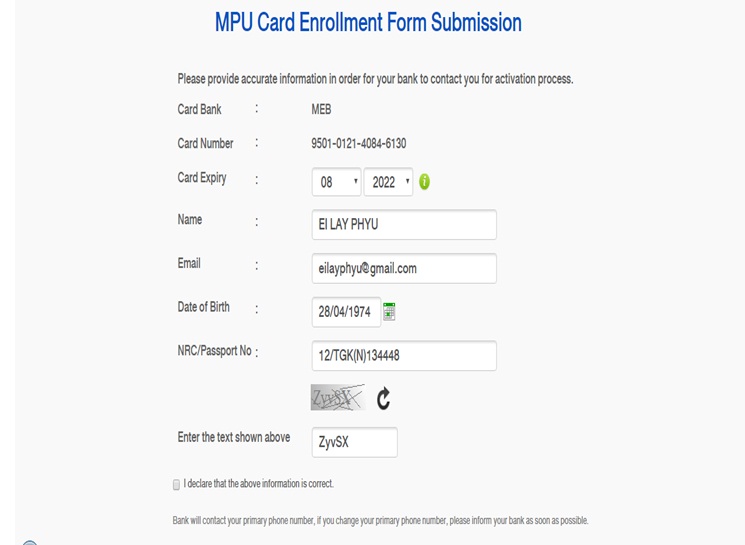Click the captcha answer field with ZyvSX

(x=354, y=442)
